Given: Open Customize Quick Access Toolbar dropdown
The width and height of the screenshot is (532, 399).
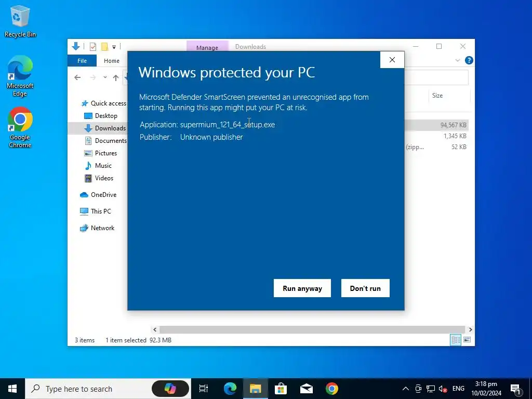Looking at the screenshot, I should tap(114, 47).
